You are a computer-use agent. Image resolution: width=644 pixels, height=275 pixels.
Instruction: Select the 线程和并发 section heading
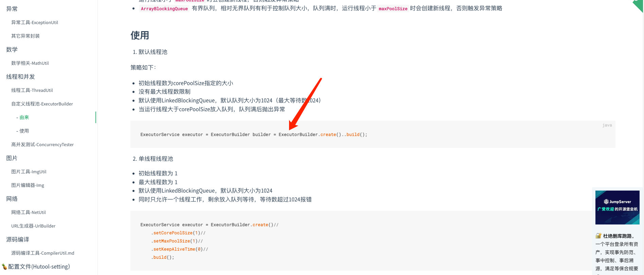[x=20, y=77]
